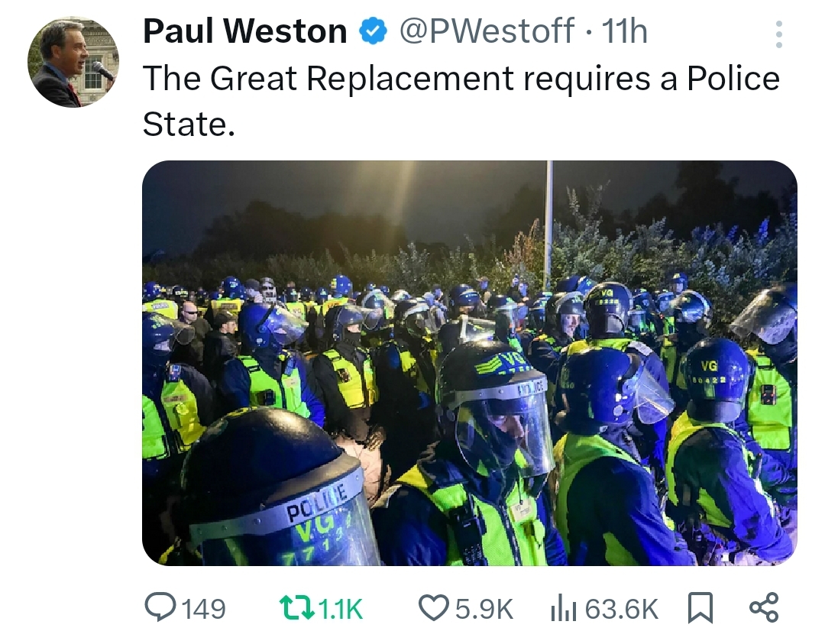Open the three-dot more options menu
This screenshot has width=825, height=644.
(778, 34)
